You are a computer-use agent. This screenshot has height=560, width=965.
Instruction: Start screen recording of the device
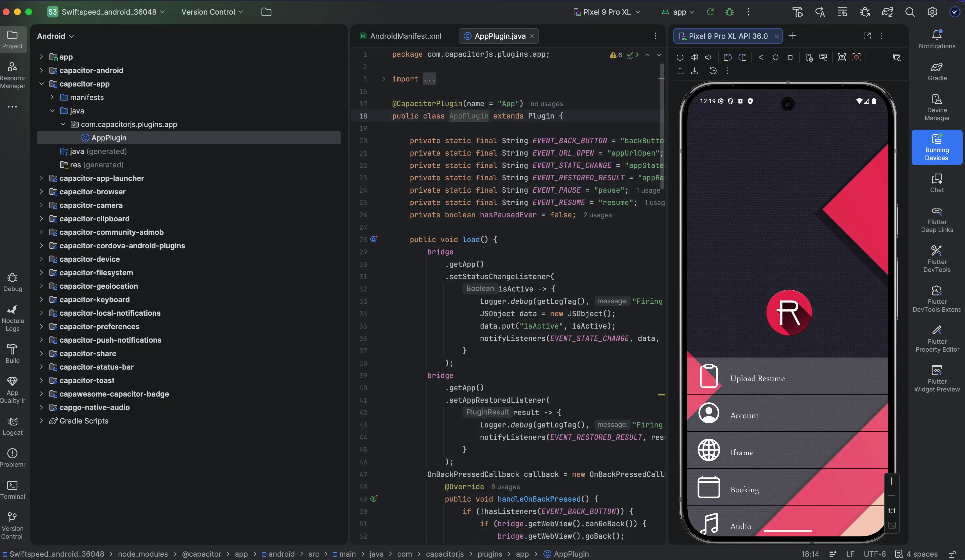coord(857,57)
